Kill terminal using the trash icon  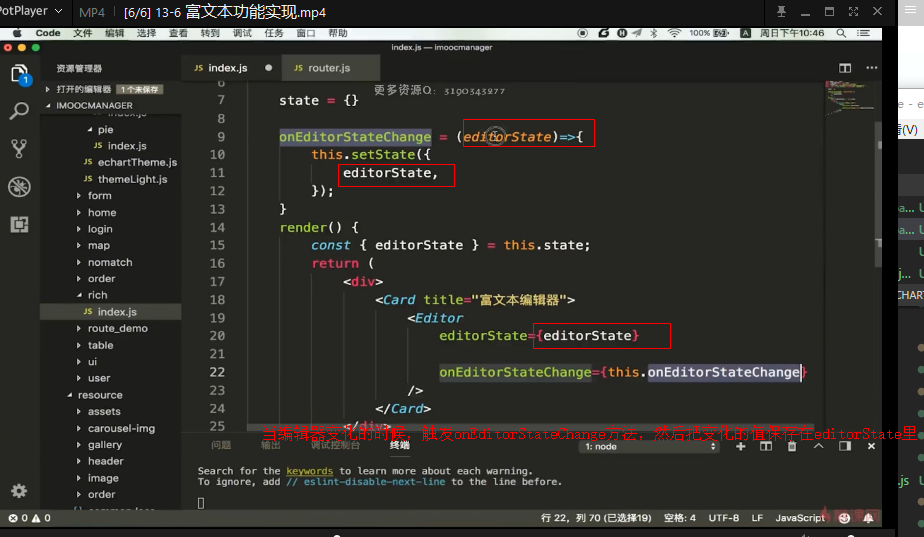click(x=792, y=447)
